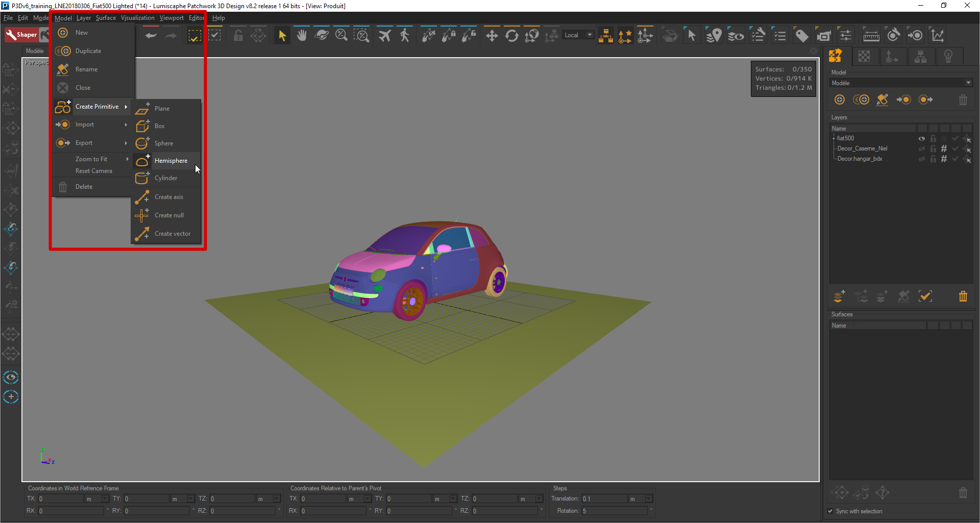980x523 pixels.
Task: Select the translate move tool
Action: coord(492,36)
